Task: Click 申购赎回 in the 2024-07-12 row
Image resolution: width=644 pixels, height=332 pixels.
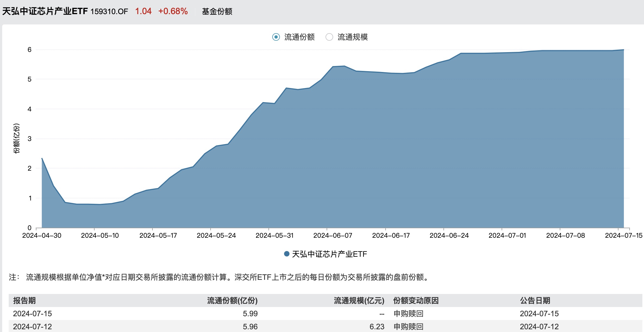Action: (408, 327)
